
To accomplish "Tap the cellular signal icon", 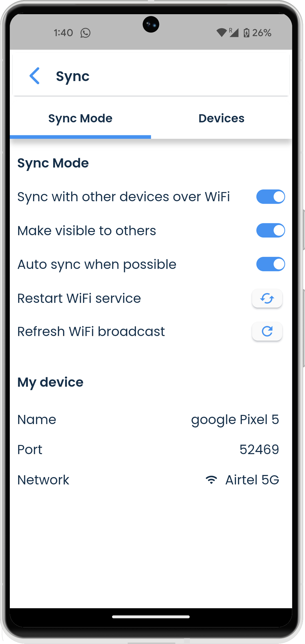I will pyautogui.click(x=234, y=33).
